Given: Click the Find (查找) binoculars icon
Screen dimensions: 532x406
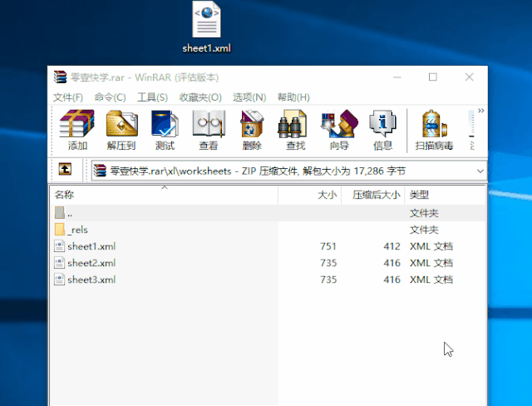Looking at the screenshot, I should pos(295,130).
